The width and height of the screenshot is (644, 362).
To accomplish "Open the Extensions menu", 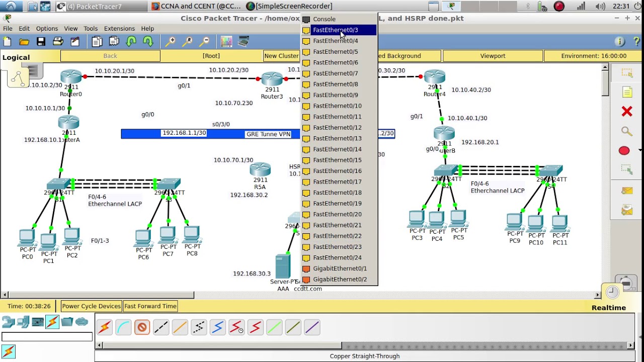I will point(119,29).
